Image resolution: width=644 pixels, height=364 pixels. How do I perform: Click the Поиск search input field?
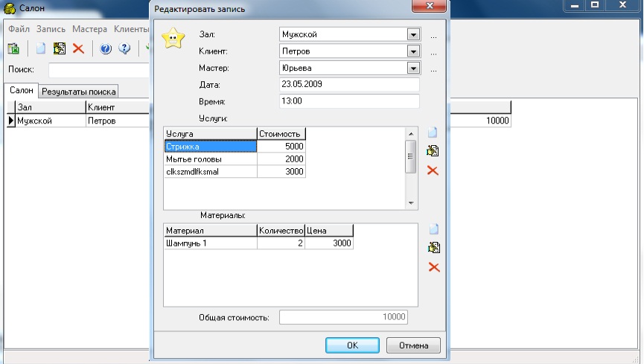[x=98, y=70]
